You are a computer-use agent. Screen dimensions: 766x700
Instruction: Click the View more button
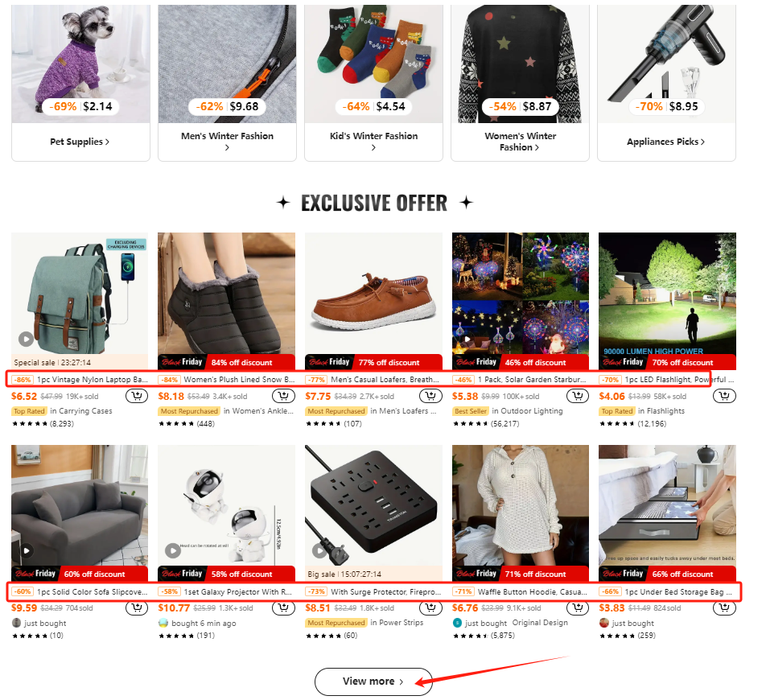[373, 681]
